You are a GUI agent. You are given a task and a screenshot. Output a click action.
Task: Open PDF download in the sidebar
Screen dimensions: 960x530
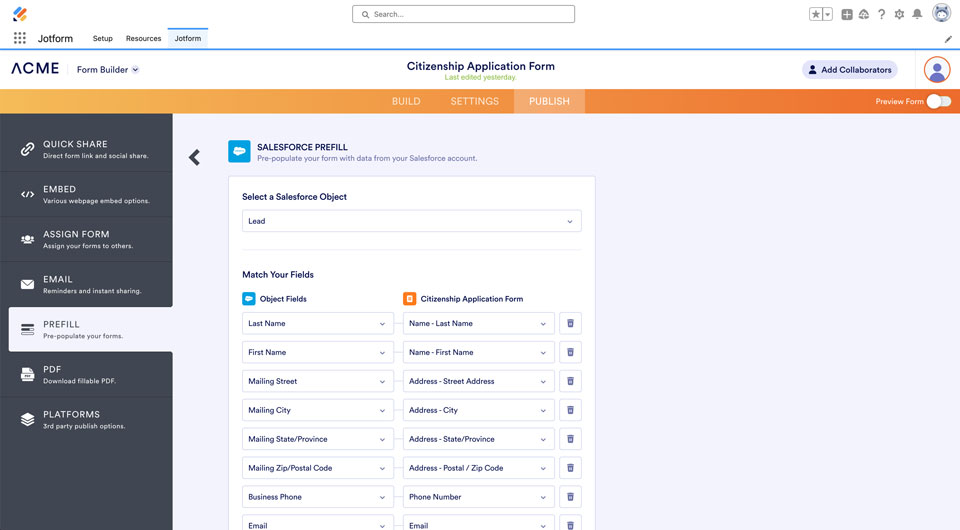pyautogui.click(x=86, y=375)
